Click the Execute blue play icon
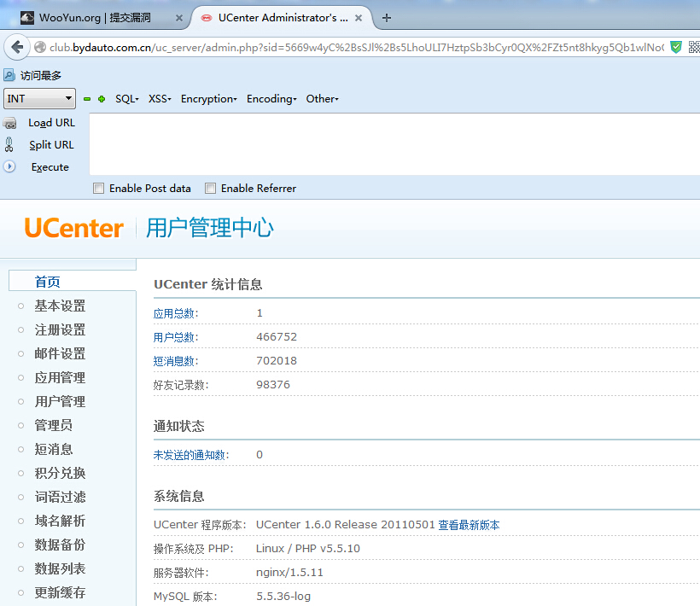Viewport: 700px width, 606px height. point(9,166)
